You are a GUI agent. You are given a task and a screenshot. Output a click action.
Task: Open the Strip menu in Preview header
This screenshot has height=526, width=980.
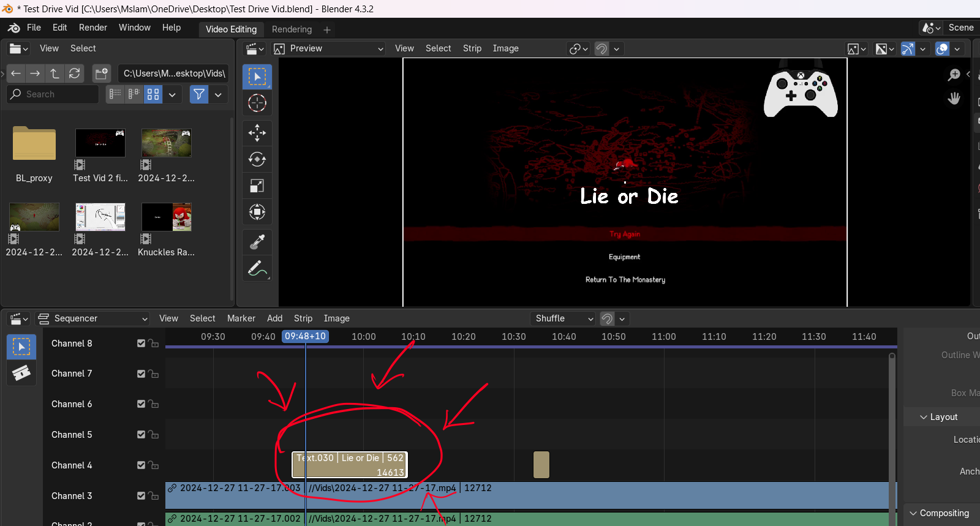click(x=472, y=48)
